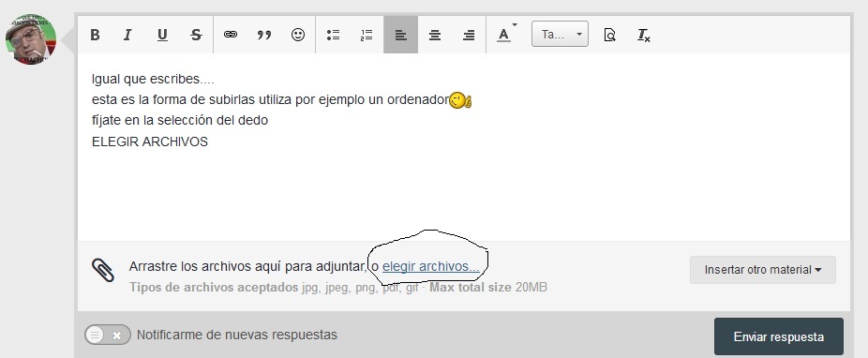Toggle italic formatting
The width and height of the screenshot is (868, 358).
(127, 35)
